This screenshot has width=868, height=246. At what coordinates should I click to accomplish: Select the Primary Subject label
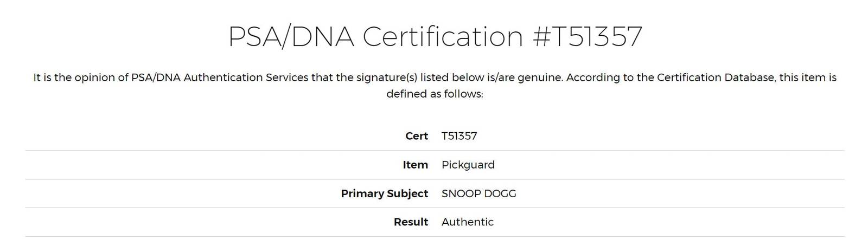click(x=385, y=193)
